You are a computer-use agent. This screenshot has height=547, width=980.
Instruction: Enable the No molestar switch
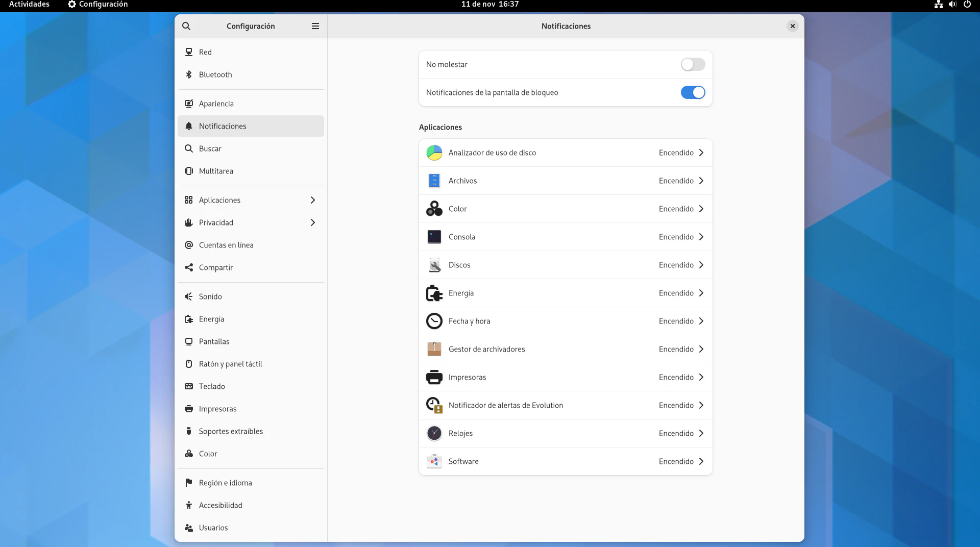pyautogui.click(x=693, y=64)
